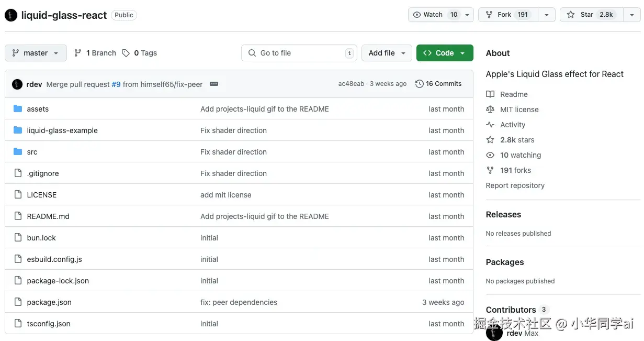Click the Activity pulse icon
Image resolution: width=644 pixels, height=341 pixels.
click(490, 125)
